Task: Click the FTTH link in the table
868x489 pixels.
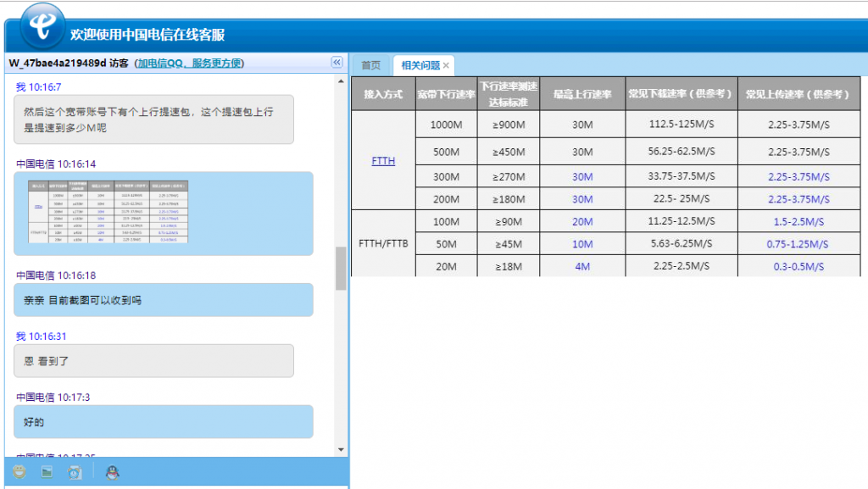Action: coord(383,160)
